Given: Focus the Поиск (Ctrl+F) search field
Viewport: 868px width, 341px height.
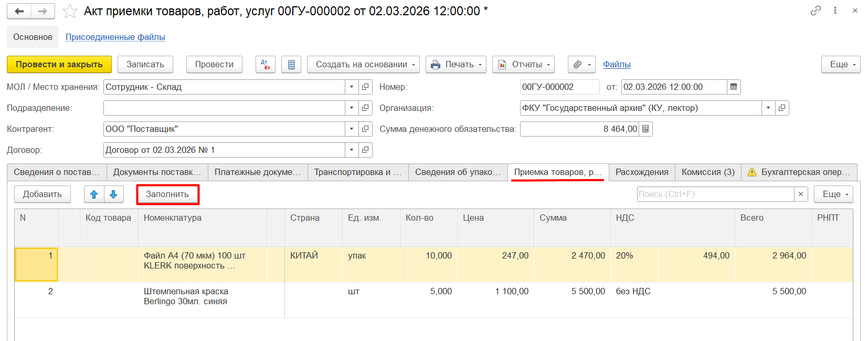Looking at the screenshot, I should pos(715,194).
